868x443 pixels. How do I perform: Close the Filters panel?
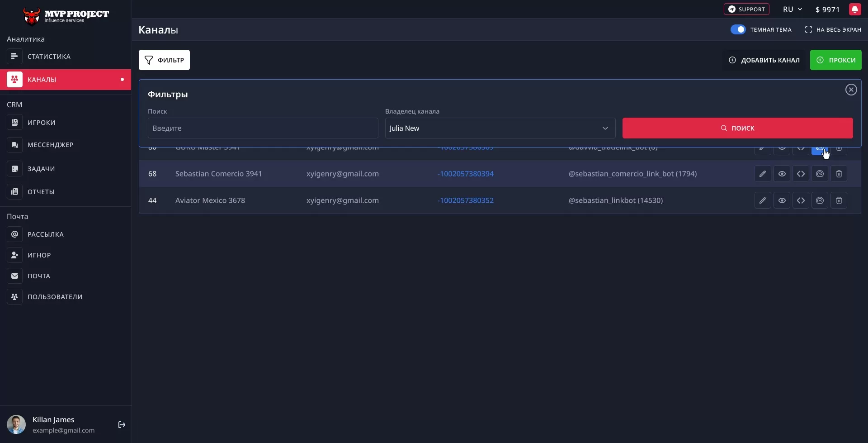(851, 90)
